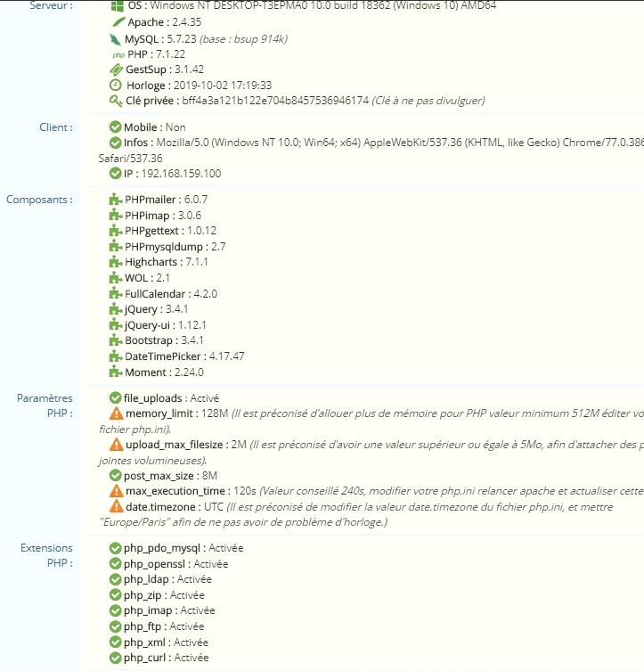Screen dimensions: 644x671
Task: Click the puzzle icon beside DateTimePicker
Action: [116, 356]
